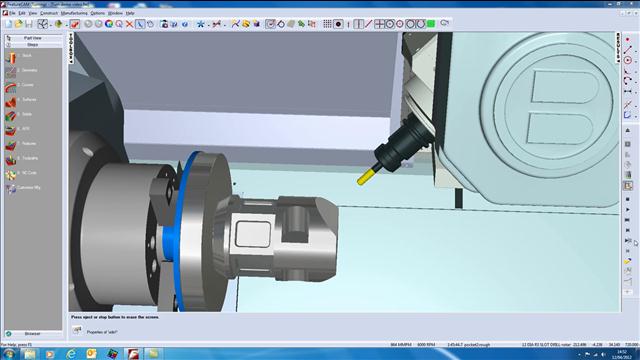
Task: Open the Features step icon
Action: [11, 145]
